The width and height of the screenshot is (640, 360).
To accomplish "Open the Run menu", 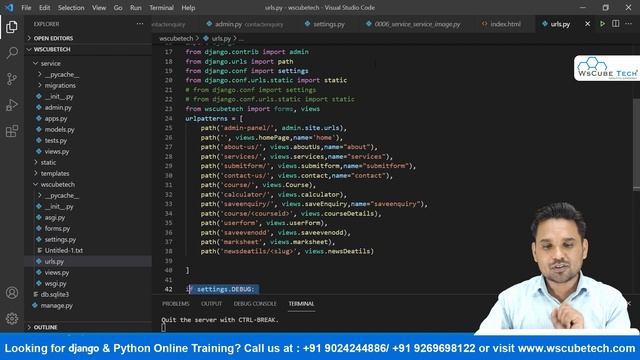I will point(136,8).
